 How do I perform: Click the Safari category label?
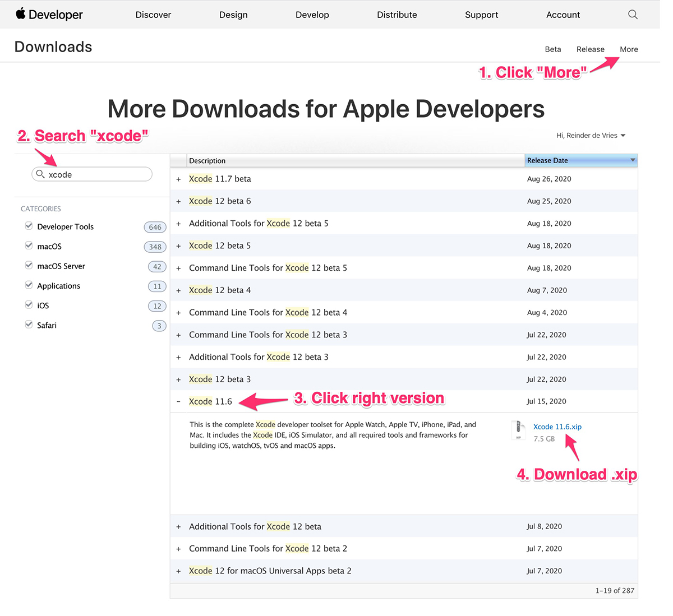(x=47, y=325)
